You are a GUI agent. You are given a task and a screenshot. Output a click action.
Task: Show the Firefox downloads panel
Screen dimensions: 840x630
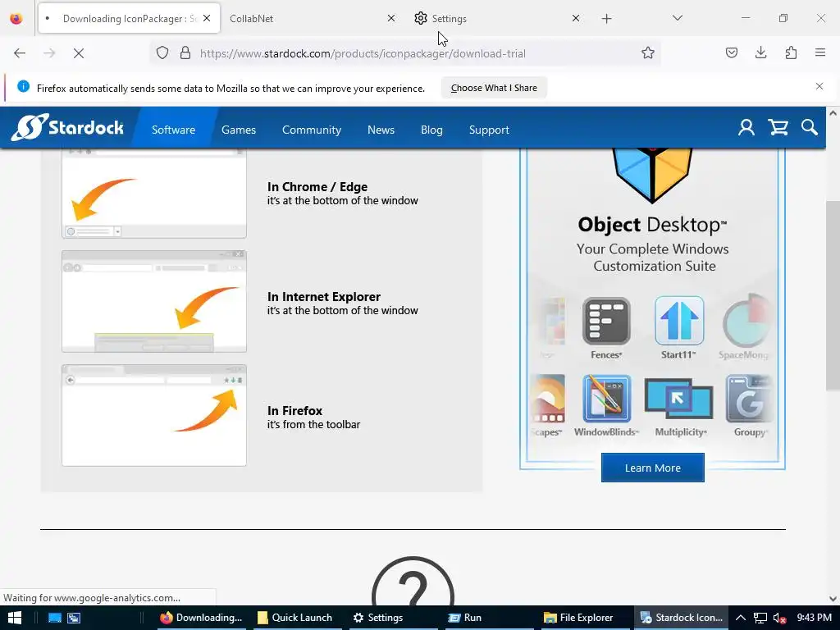click(760, 52)
